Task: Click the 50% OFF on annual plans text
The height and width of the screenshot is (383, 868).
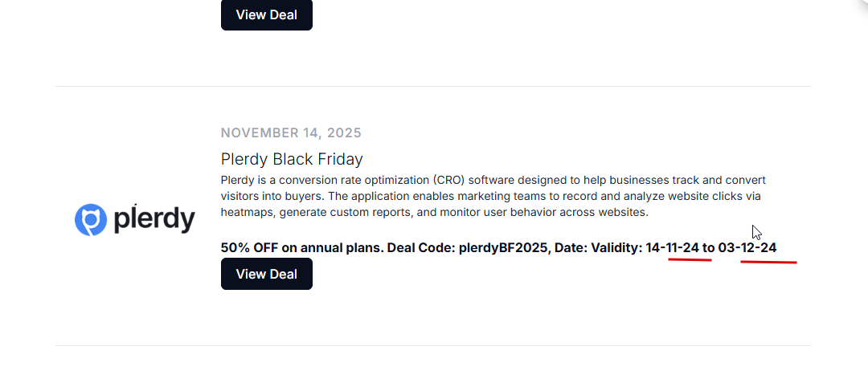Action: click(x=301, y=247)
